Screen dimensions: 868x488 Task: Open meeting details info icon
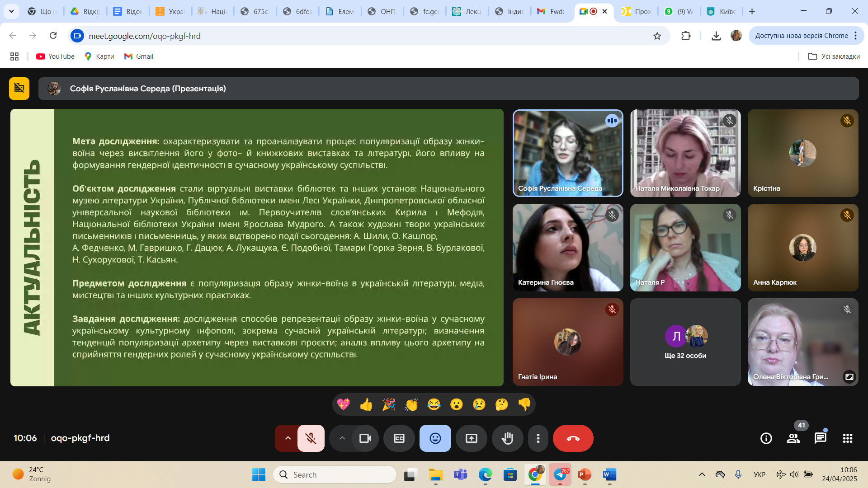click(x=766, y=438)
